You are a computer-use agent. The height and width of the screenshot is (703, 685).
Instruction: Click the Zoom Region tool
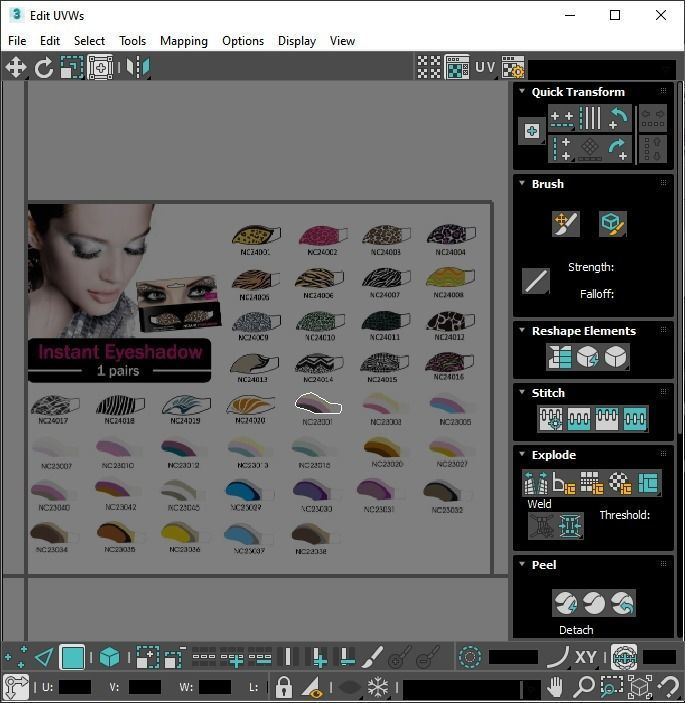click(x=611, y=687)
